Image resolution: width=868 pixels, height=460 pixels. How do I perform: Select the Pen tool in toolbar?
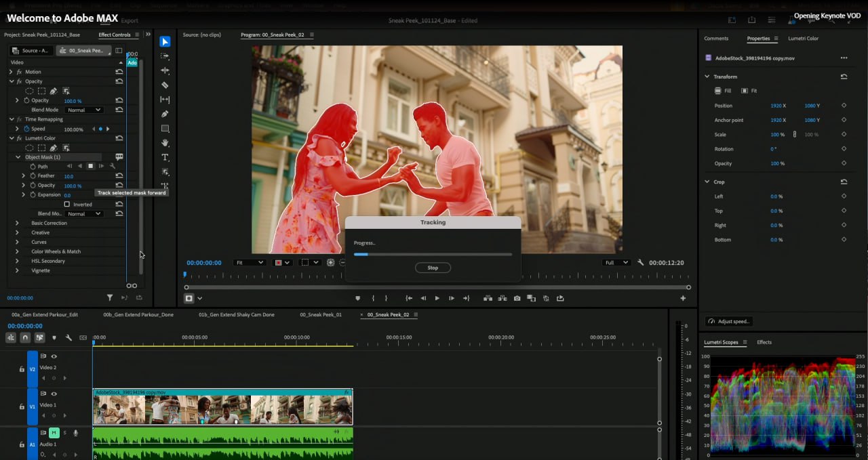(165, 114)
